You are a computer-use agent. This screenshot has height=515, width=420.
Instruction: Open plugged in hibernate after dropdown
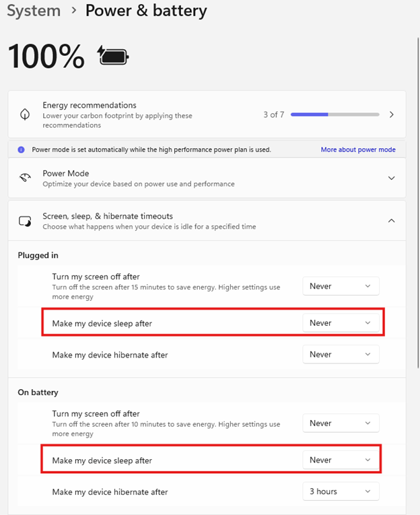coord(341,354)
